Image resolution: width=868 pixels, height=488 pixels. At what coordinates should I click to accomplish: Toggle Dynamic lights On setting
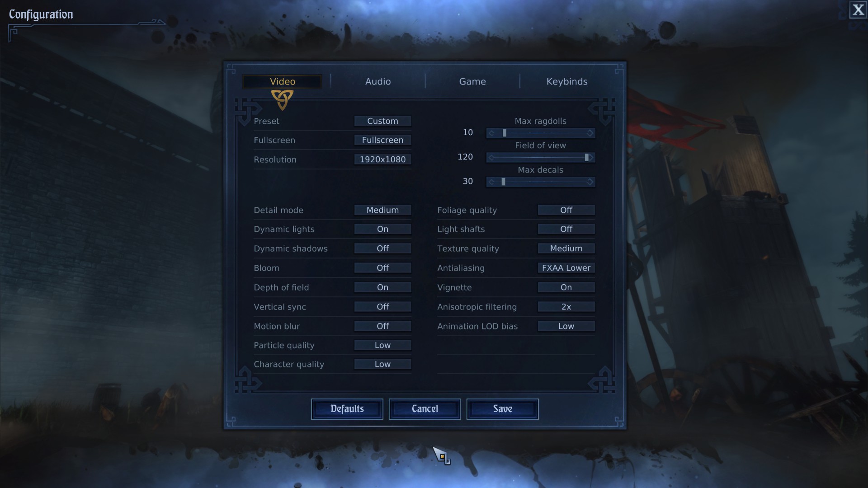click(382, 229)
